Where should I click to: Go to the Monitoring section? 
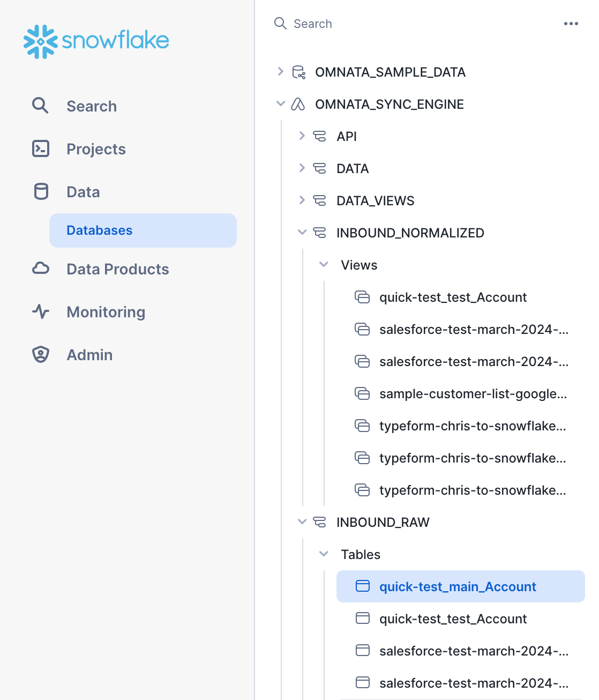[106, 312]
